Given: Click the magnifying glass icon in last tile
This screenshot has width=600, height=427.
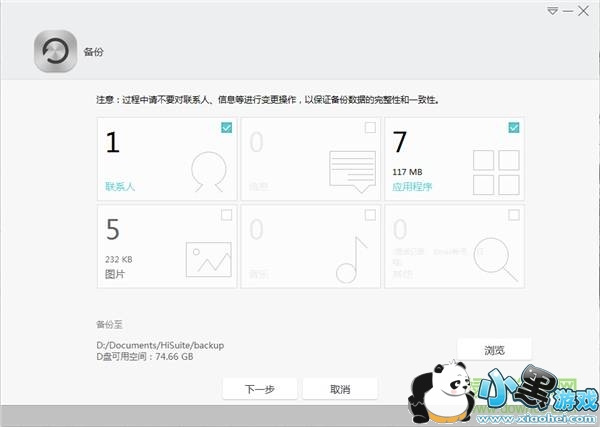Looking at the screenshot, I should coord(496,259).
